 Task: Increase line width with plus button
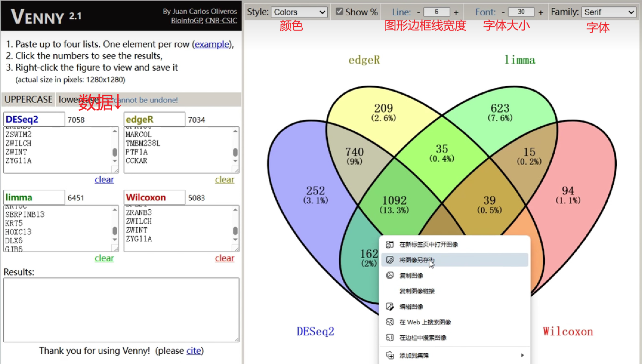coord(456,12)
